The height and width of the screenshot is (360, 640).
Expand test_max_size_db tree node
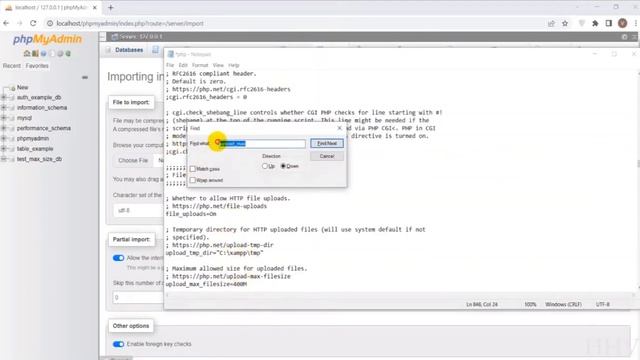(x=4, y=159)
